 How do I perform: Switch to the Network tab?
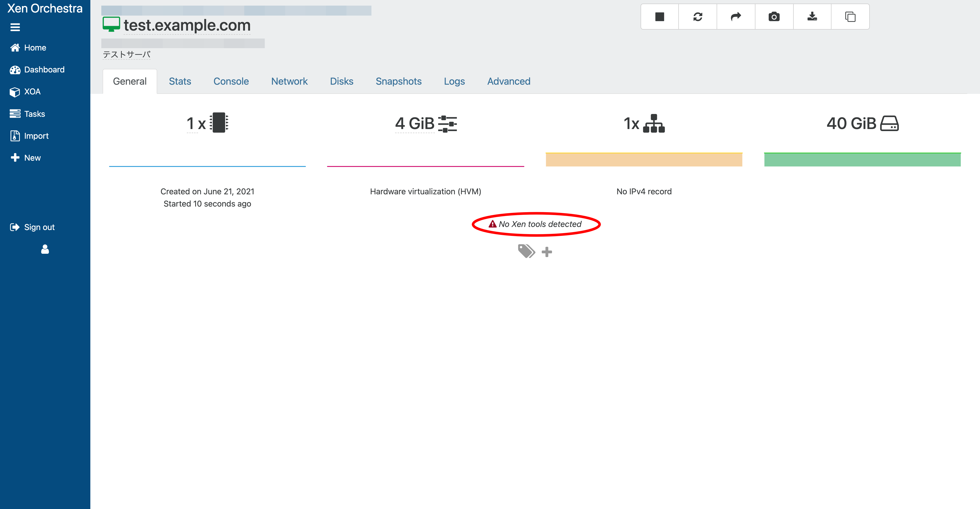[289, 81]
